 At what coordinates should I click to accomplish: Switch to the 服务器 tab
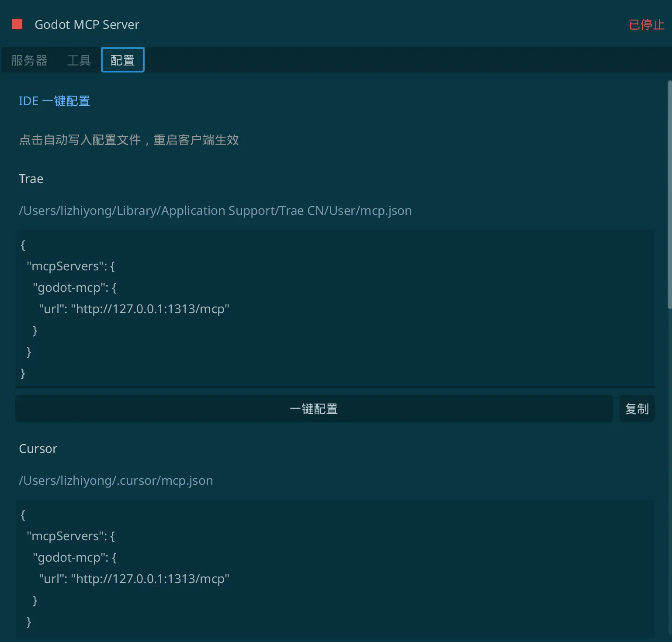[x=29, y=60]
